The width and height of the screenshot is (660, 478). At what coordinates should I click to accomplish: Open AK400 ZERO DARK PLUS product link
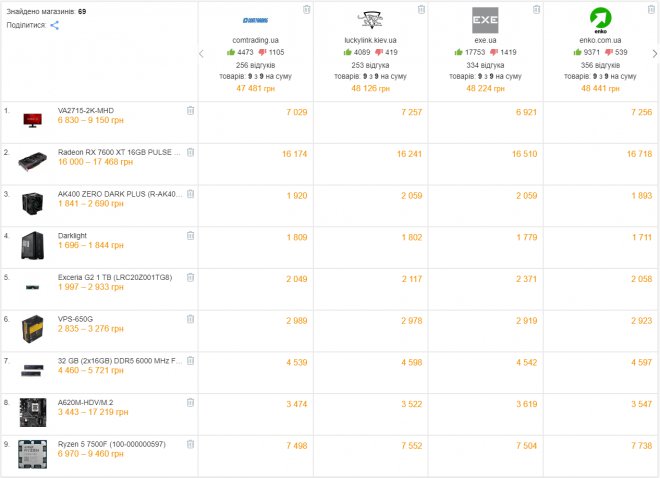click(120, 194)
